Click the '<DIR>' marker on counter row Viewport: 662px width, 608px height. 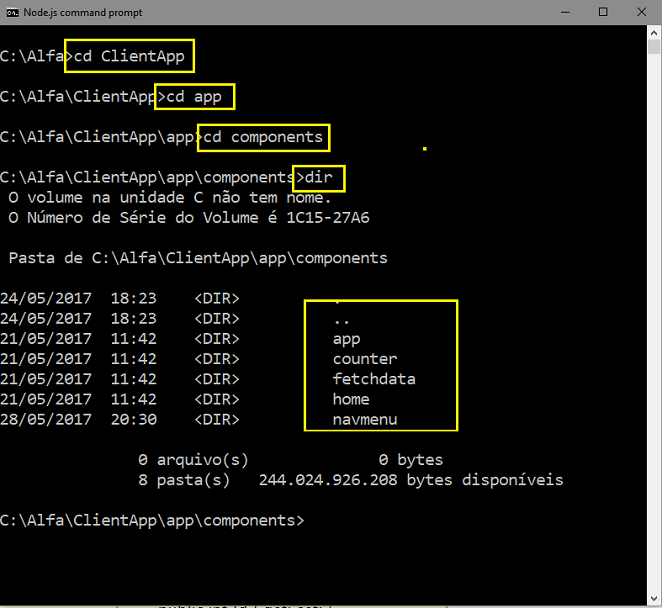pyautogui.click(x=217, y=359)
